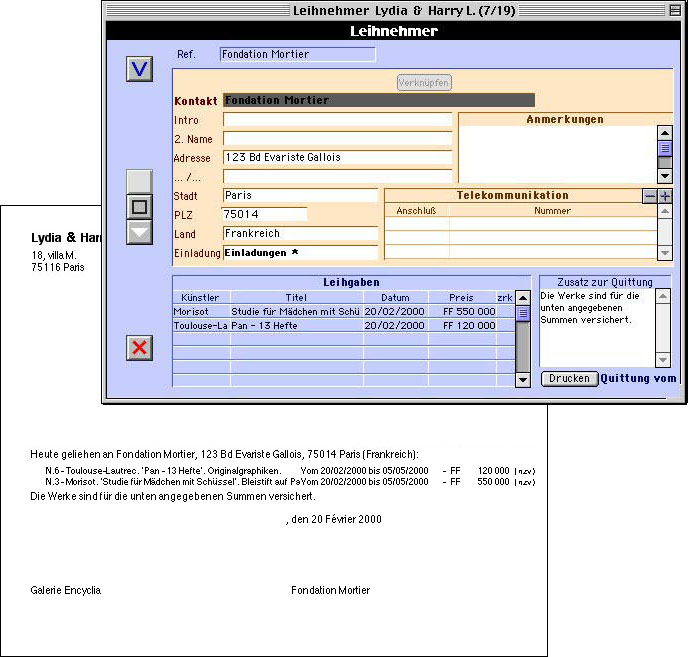Image resolution: width=688 pixels, height=657 pixels.
Task: Click the 2. Name input field
Action: pyautogui.click(x=337, y=139)
